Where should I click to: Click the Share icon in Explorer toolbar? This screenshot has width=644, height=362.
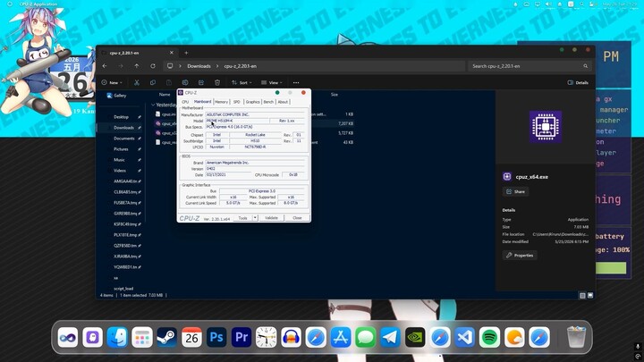(x=201, y=82)
